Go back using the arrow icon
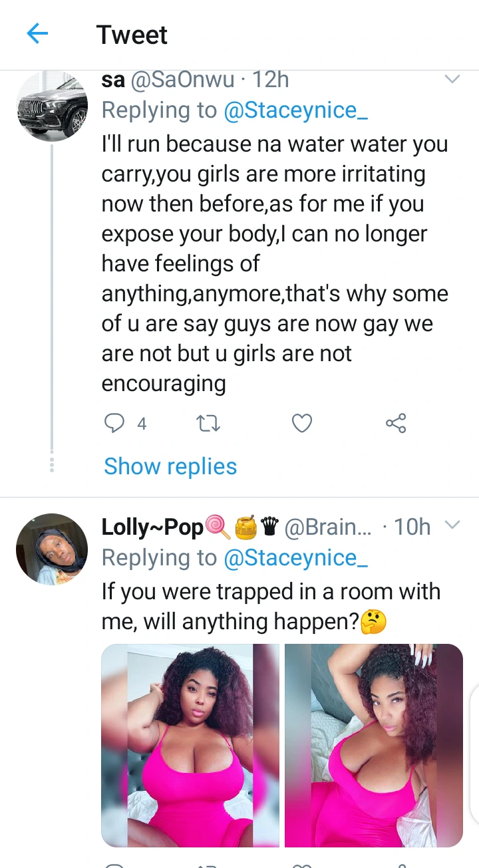This screenshot has height=868, width=479. click(37, 34)
